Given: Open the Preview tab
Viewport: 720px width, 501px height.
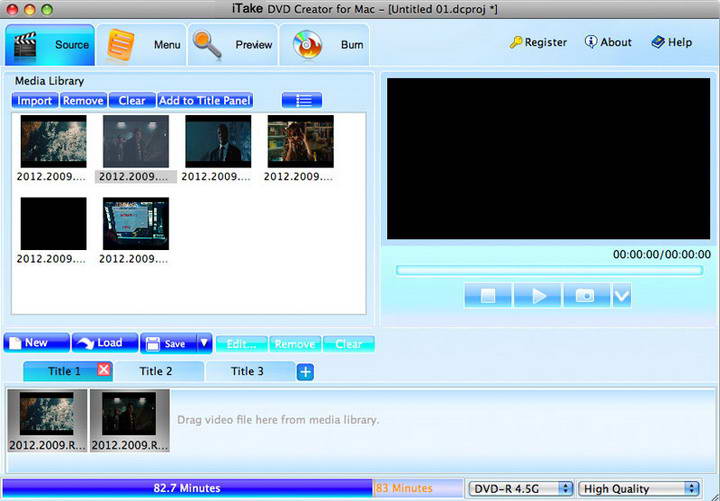Looking at the screenshot, I should [x=233, y=45].
